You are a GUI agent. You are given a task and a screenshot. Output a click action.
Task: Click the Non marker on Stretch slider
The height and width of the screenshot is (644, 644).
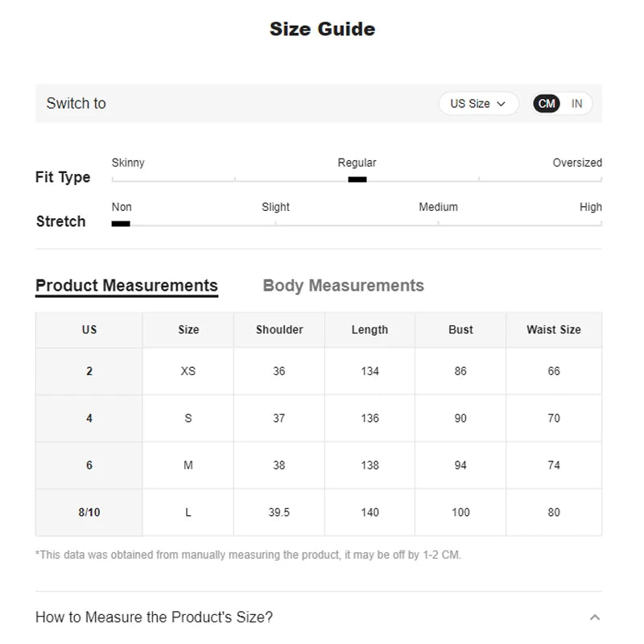[121, 224]
